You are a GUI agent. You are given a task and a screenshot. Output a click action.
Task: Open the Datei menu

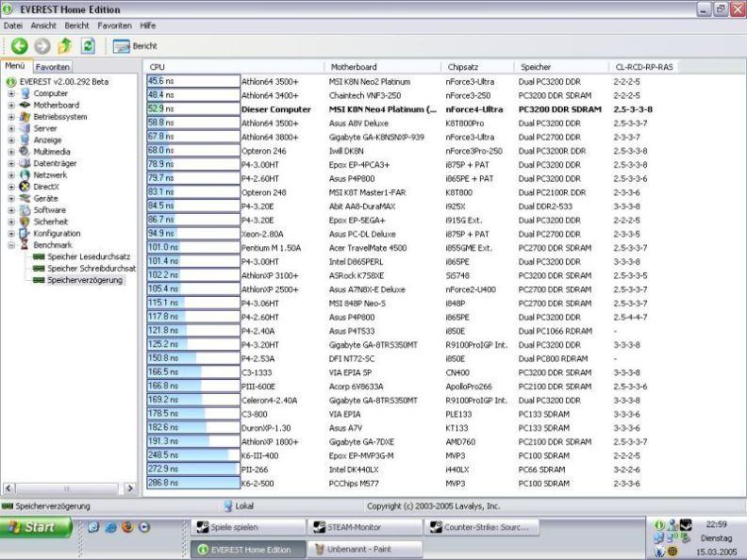point(13,25)
